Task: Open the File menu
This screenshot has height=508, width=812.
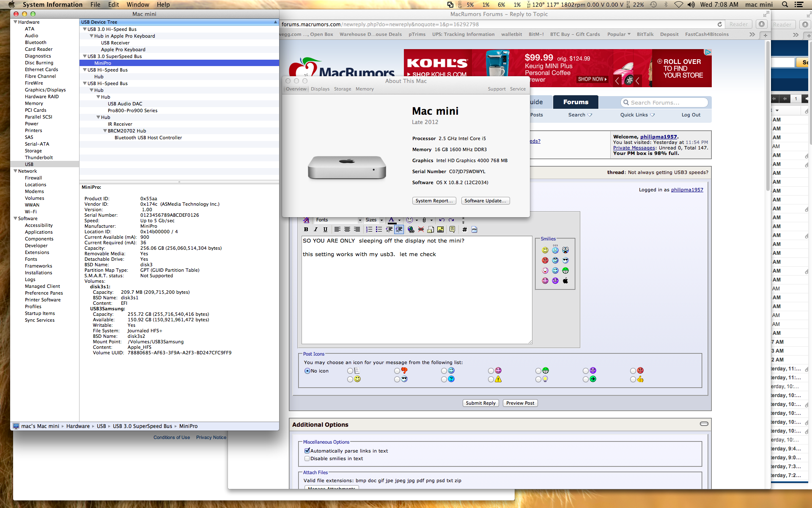Action: tap(95, 5)
